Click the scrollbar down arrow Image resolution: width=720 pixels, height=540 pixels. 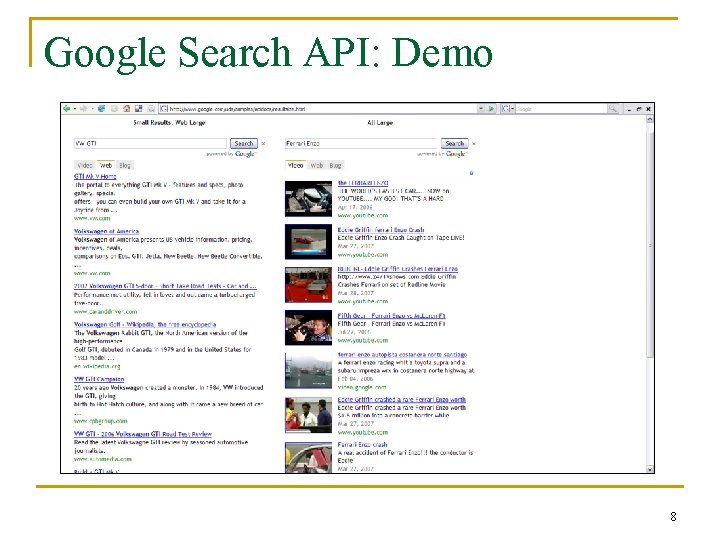(649, 469)
